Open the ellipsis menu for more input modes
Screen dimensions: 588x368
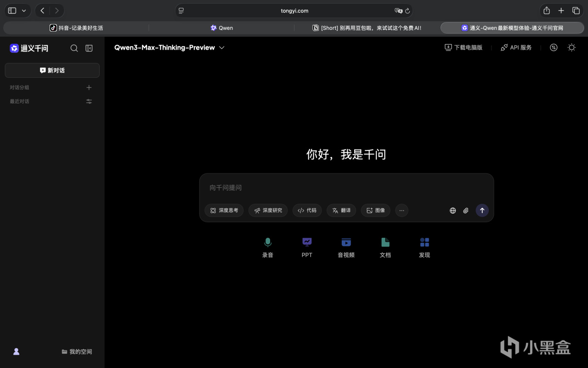401,210
